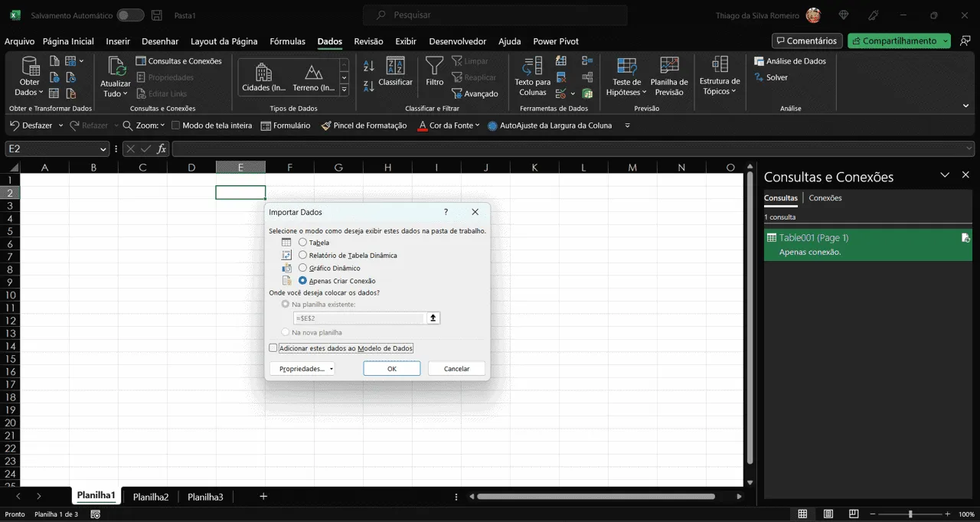Select Relatório de Tabela Dinâmica option

click(302, 255)
